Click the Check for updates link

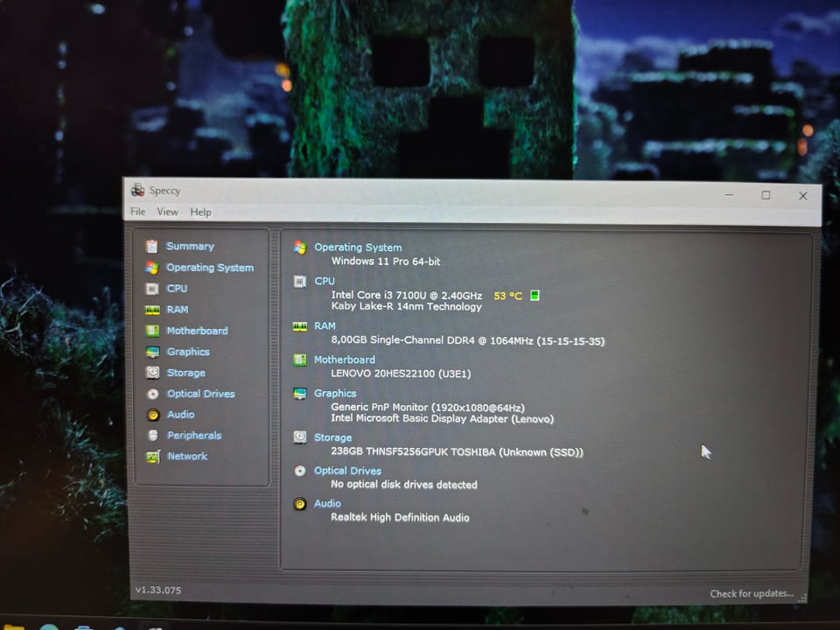pos(752,593)
